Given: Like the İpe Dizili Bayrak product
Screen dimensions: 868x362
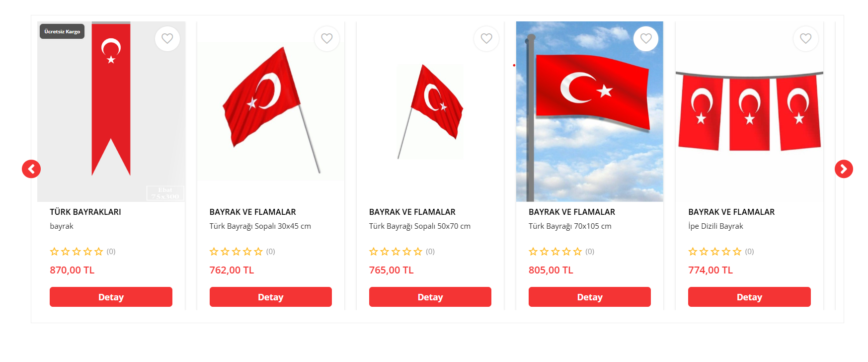Looking at the screenshot, I should click(x=805, y=39).
